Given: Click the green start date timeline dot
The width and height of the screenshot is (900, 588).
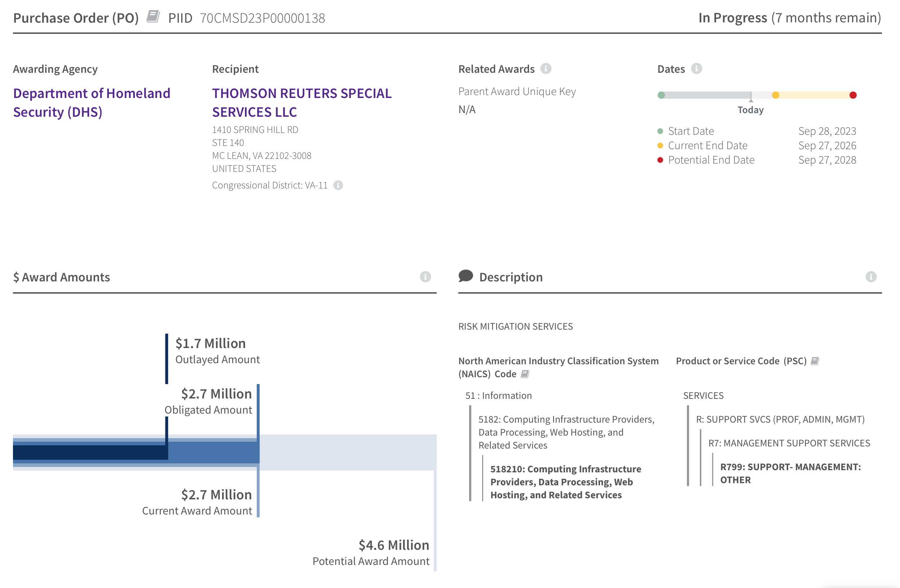Looking at the screenshot, I should click(661, 95).
